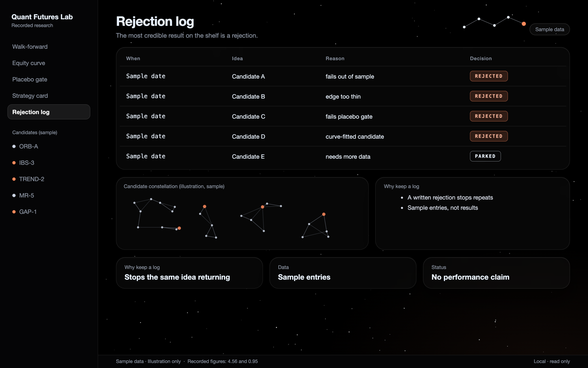Click the REJECTED badge for Candidate D
Image resolution: width=588 pixels, height=368 pixels.
pos(488,136)
